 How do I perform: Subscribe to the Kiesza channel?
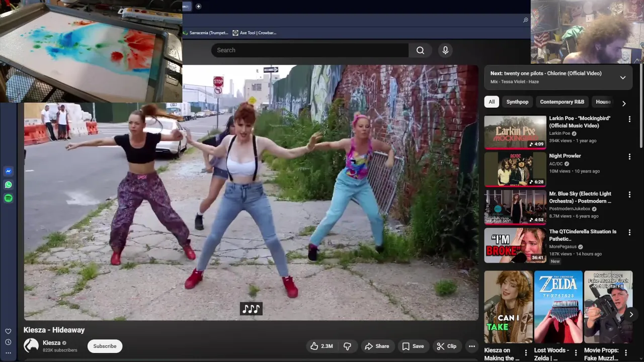105,346
